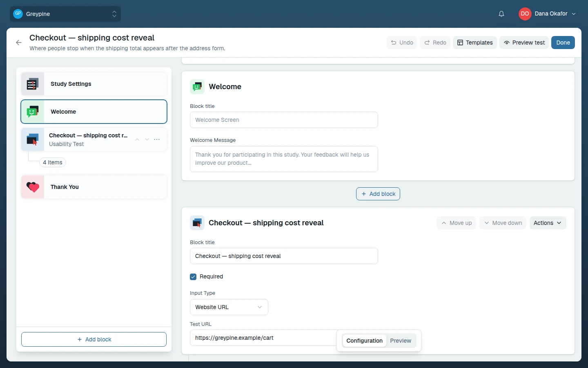Open notifications bell

pos(501,14)
